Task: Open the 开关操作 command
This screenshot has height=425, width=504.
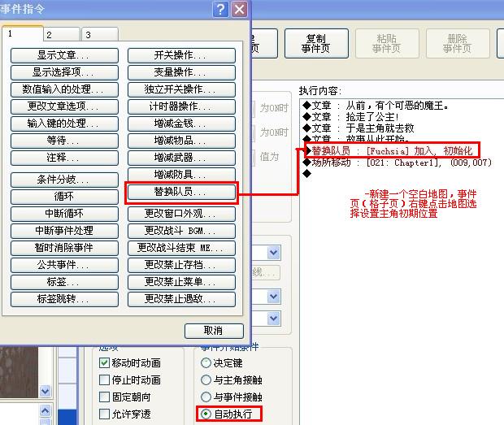Action: (x=181, y=55)
